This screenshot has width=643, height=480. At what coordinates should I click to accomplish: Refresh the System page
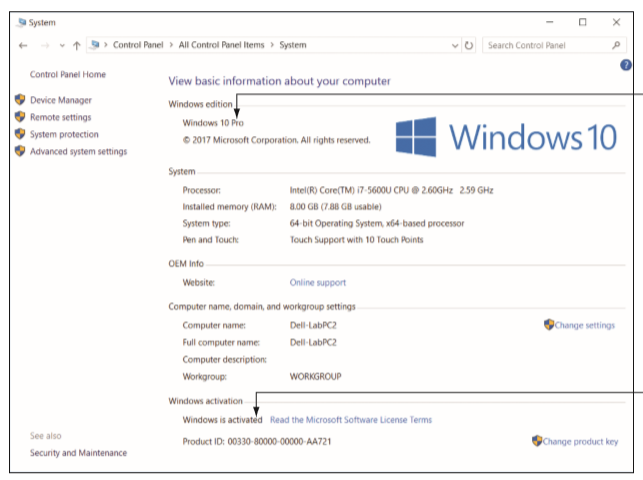click(469, 45)
